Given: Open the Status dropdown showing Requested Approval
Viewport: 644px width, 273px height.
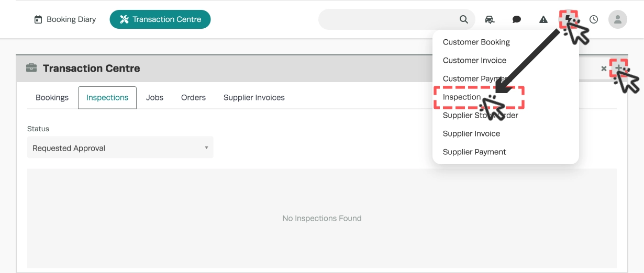Looking at the screenshot, I should point(120,148).
